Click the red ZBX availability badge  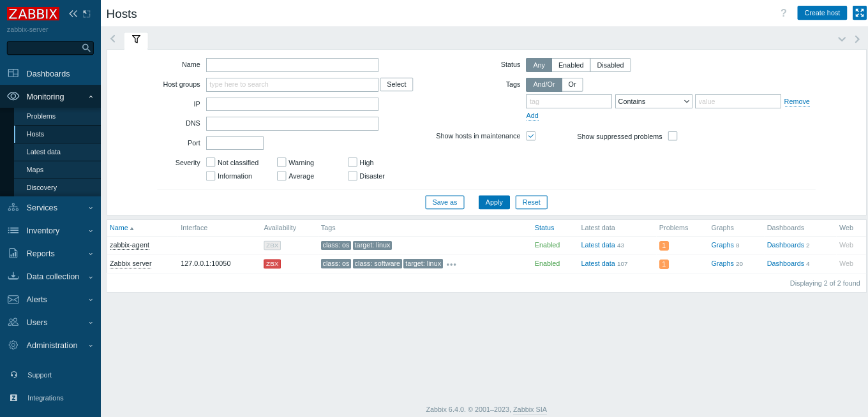[x=272, y=264]
